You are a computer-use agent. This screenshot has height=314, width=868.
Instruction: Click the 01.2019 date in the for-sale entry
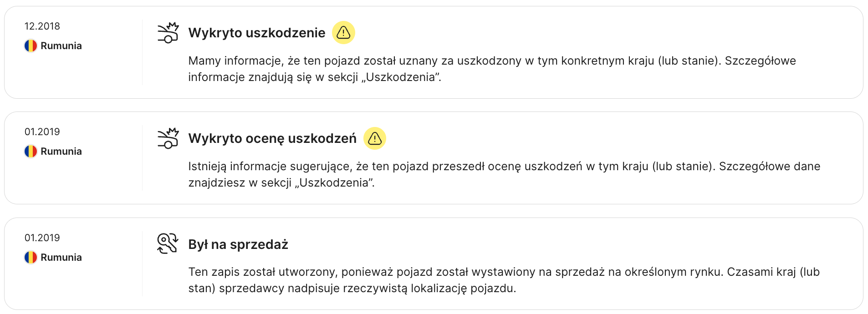42,238
